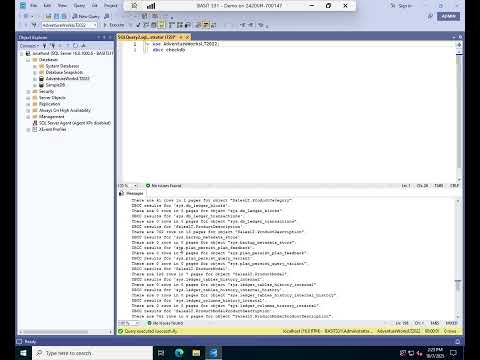
Task: Select the localhost SQL Server root node
Action: coord(73,53)
